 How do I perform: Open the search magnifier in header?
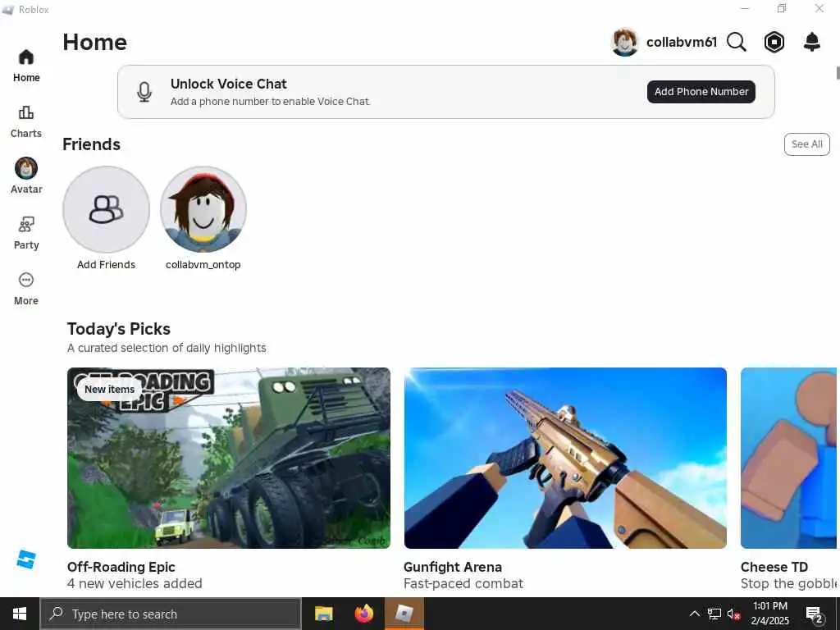click(736, 42)
